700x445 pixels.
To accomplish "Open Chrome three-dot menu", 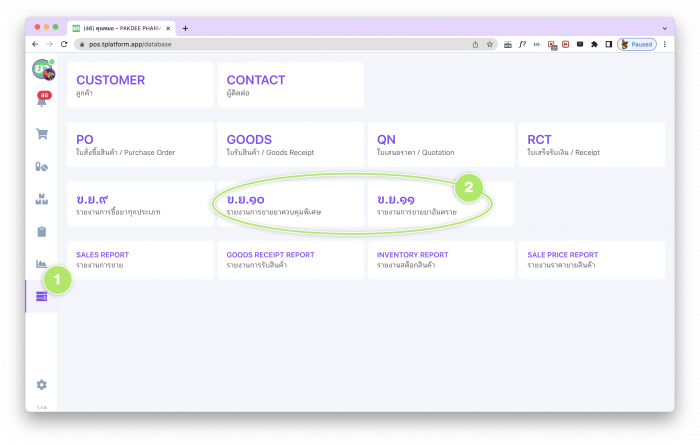I will click(x=666, y=44).
